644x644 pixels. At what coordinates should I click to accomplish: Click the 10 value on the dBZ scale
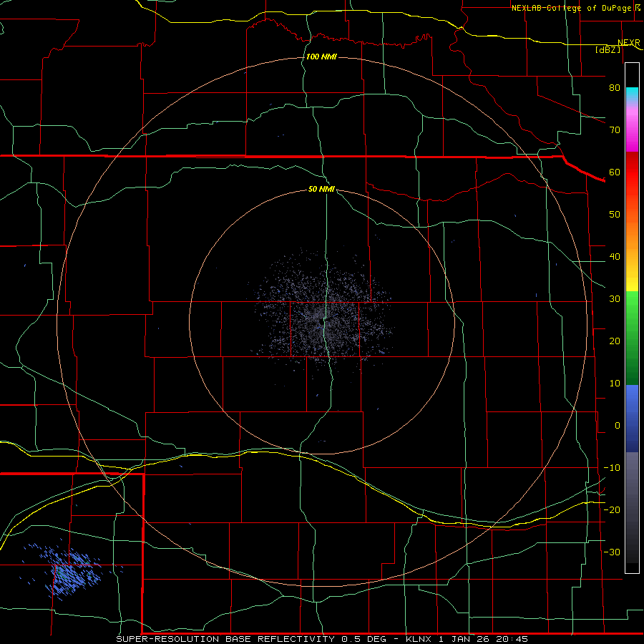coord(615,384)
